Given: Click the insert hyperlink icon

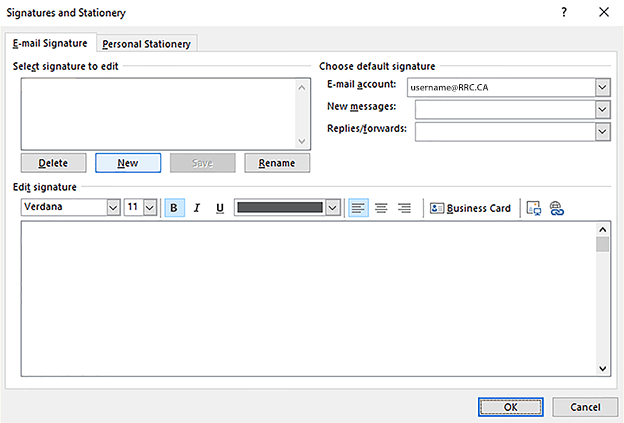Looking at the screenshot, I should click(x=557, y=208).
